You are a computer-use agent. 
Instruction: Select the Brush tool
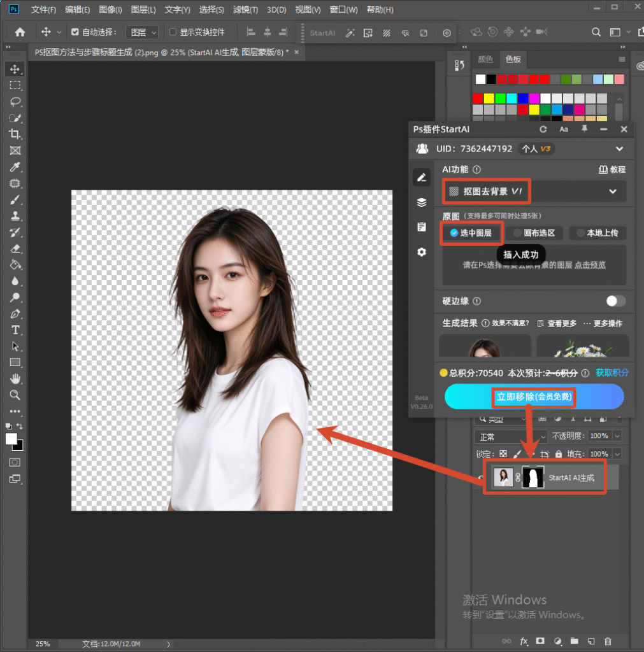coord(15,199)
